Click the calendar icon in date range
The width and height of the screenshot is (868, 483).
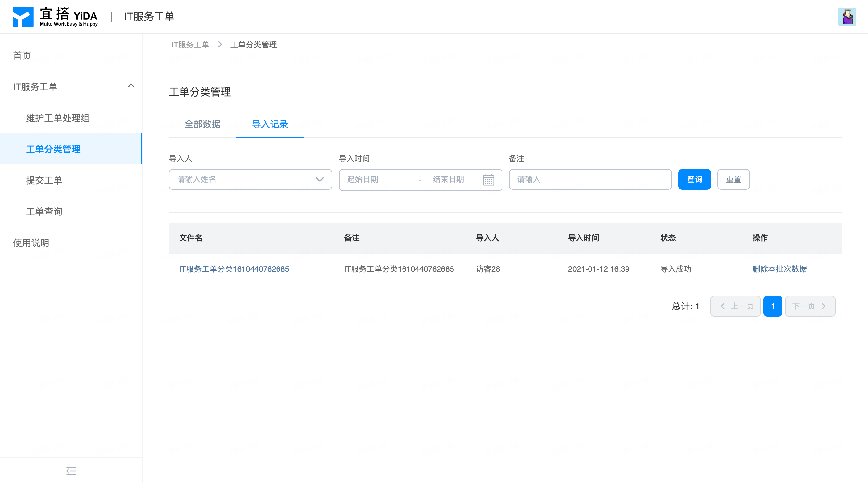click(x=488, y=179)
